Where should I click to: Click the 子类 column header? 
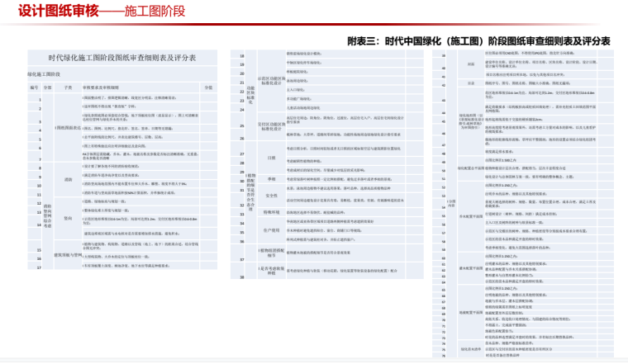69,87
